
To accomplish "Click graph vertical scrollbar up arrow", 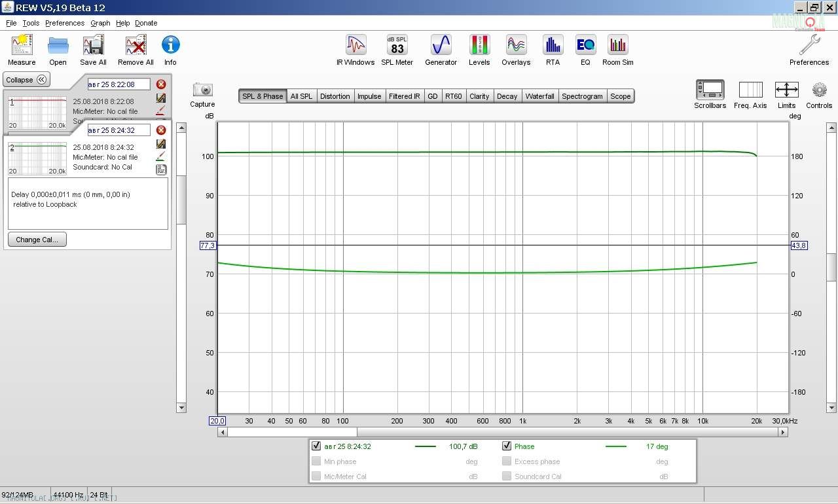I will [x=831, y=128].
